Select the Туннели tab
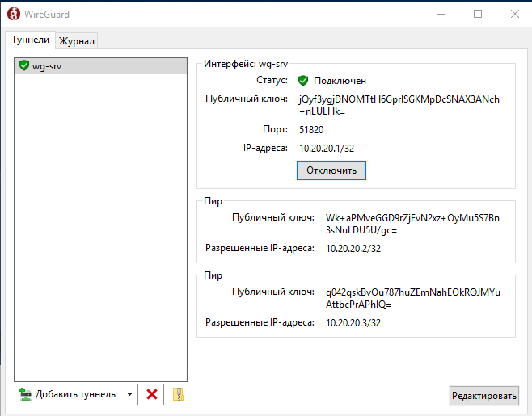 (x=30, y=40)
